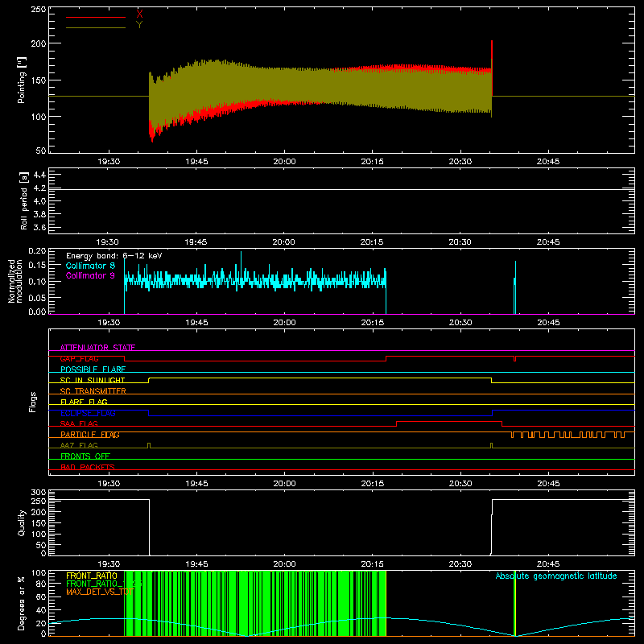Screen dimensions: 644x644
Task: Select the SAA_FLAG label
Action: tap(79, 423)
